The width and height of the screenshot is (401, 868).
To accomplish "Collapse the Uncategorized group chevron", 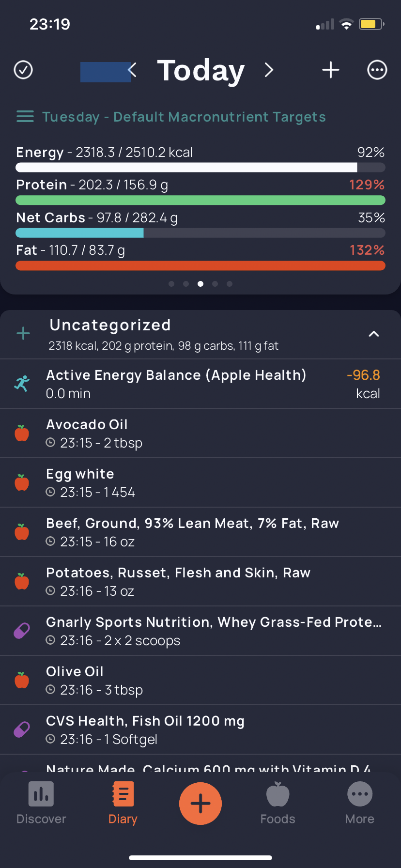I will pos(374,334).
